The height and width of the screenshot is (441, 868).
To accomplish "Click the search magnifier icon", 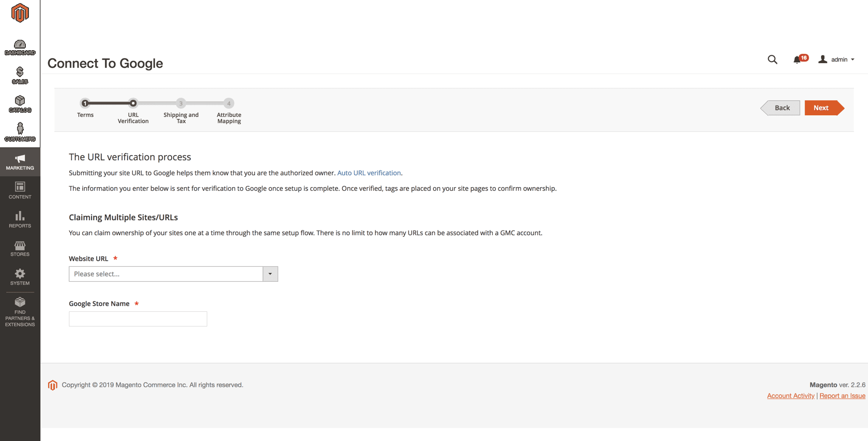I will tap(772, 59).
